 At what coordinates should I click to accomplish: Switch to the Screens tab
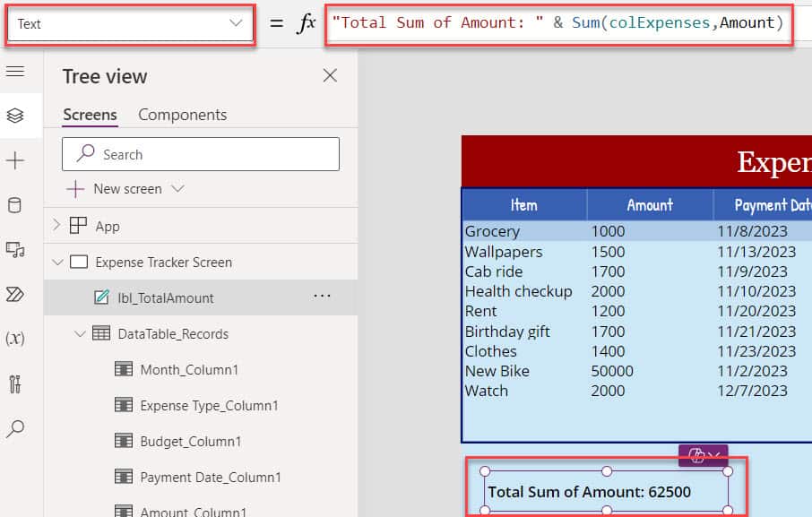(x=90, y=115)
